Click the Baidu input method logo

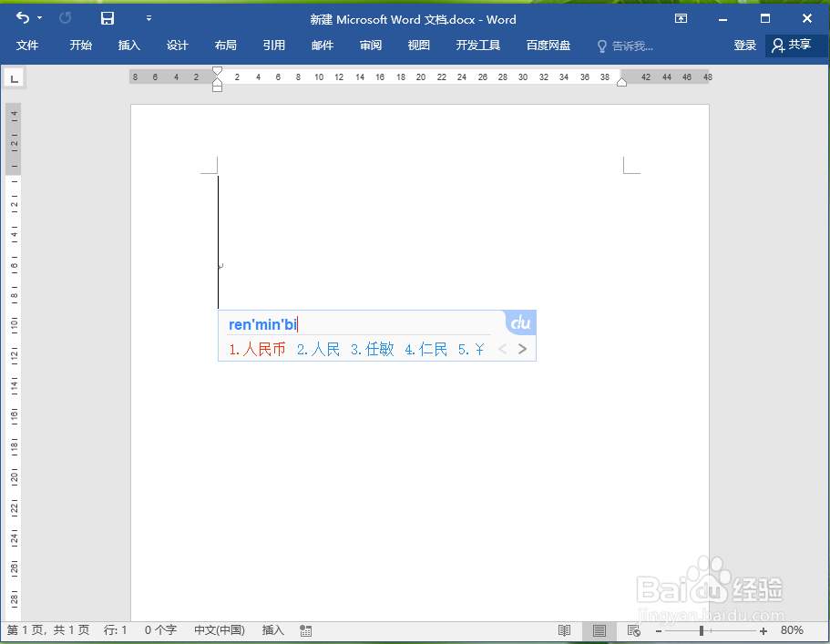[519, 322]
